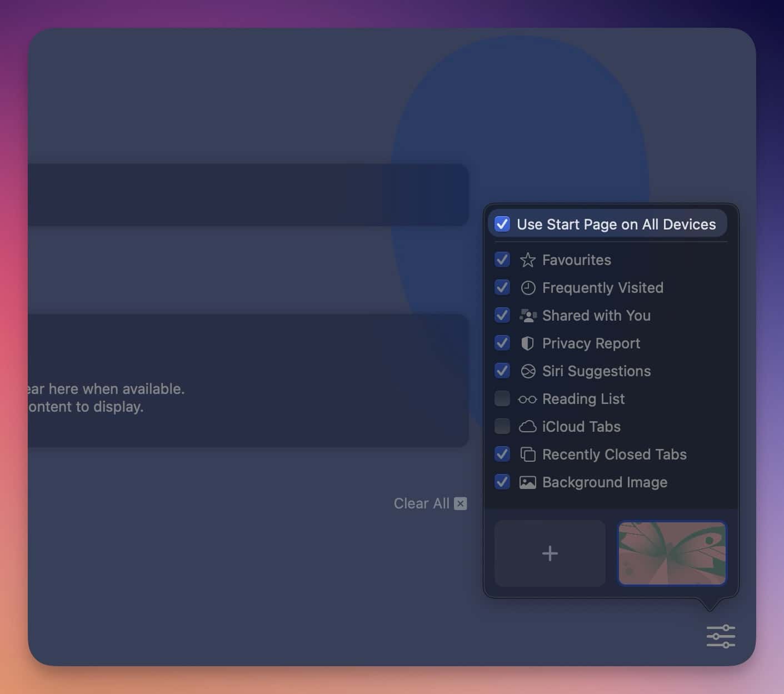Click the plus button to add background
Viewport: 784px width, 694px height.
pos(549,553)
